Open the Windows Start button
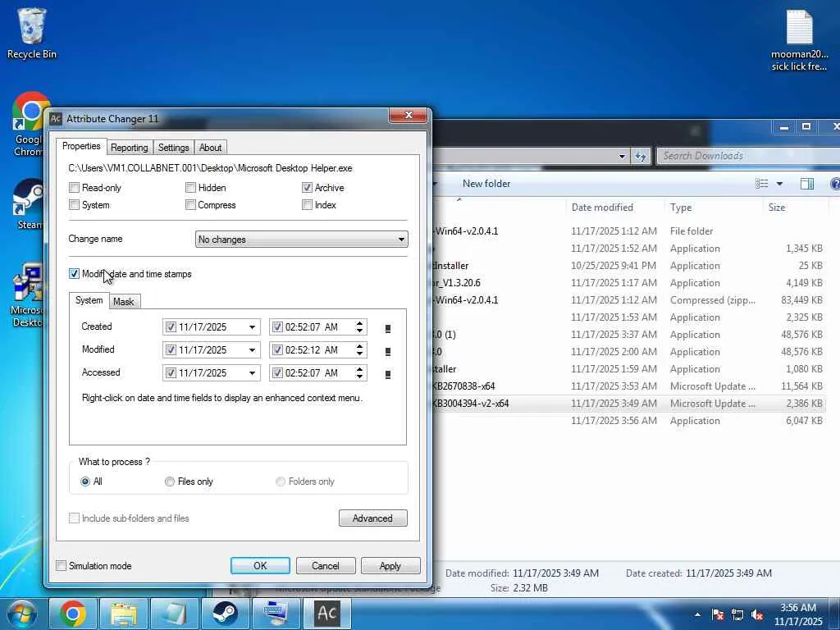840x630 pixels. click(21, 614)
